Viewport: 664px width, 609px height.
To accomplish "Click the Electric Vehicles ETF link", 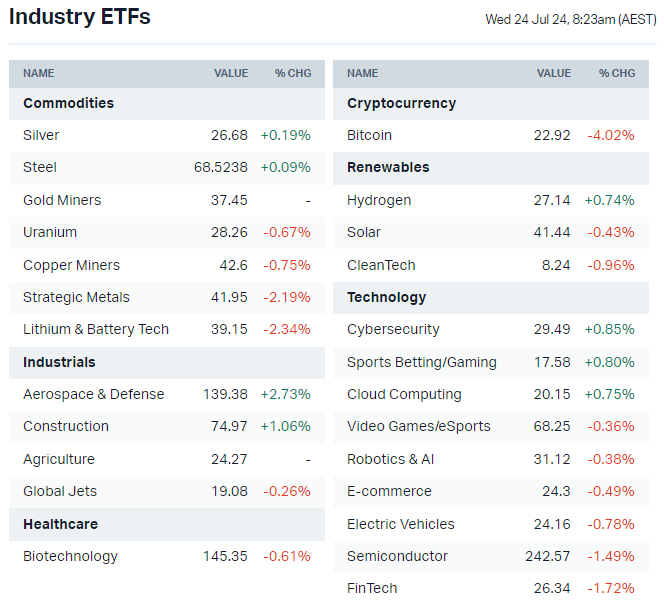I will pyautogui.click(x=400, y=524).
